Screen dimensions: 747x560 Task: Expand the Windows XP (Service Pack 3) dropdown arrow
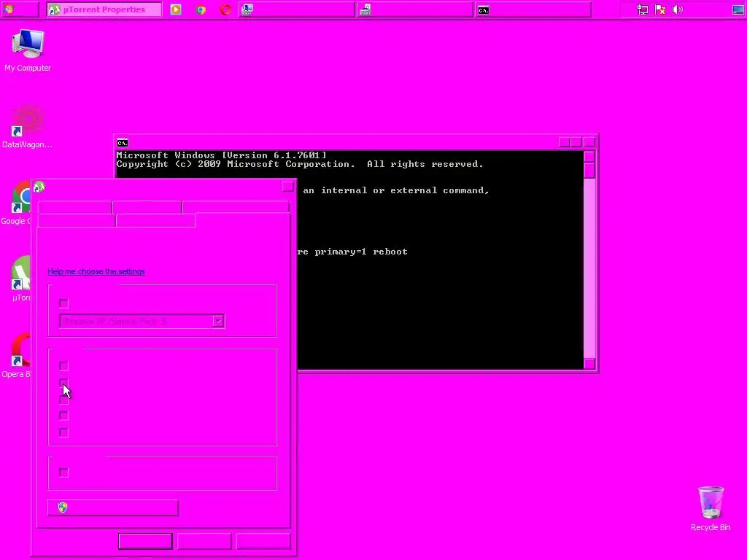217,322
